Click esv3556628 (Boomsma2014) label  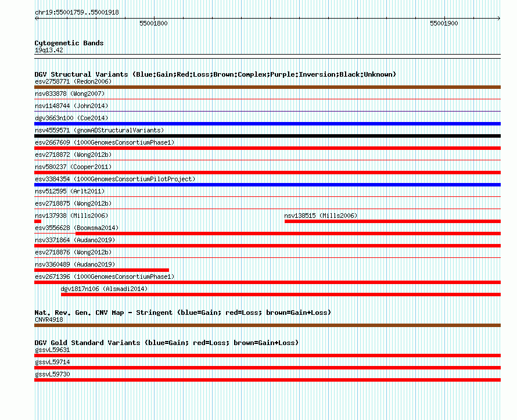click(x=77, y=228)
